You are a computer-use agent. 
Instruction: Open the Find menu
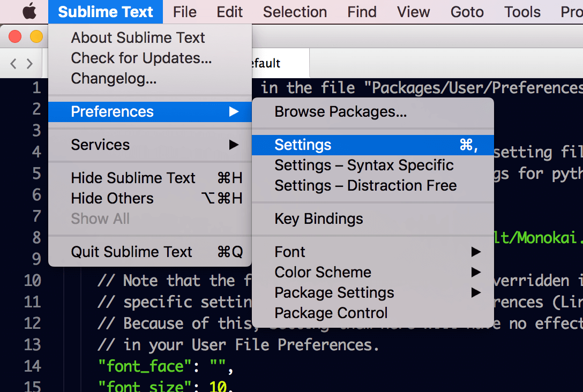(362, 12)
